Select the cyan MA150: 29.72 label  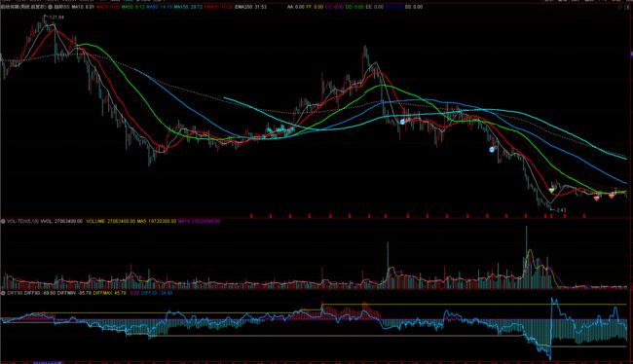coord(188,7)
